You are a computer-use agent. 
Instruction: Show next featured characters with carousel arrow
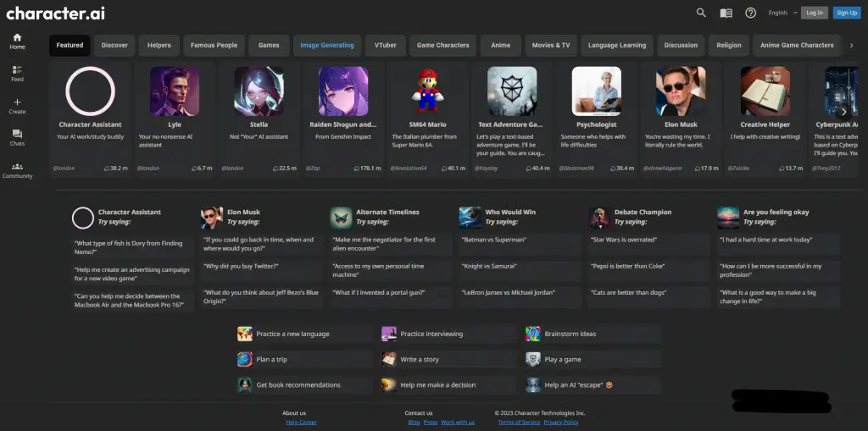tap(843, 112)
